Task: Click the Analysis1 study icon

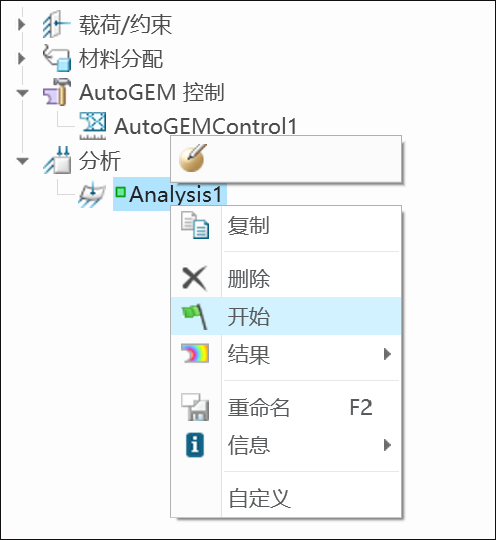Action: 92,194
